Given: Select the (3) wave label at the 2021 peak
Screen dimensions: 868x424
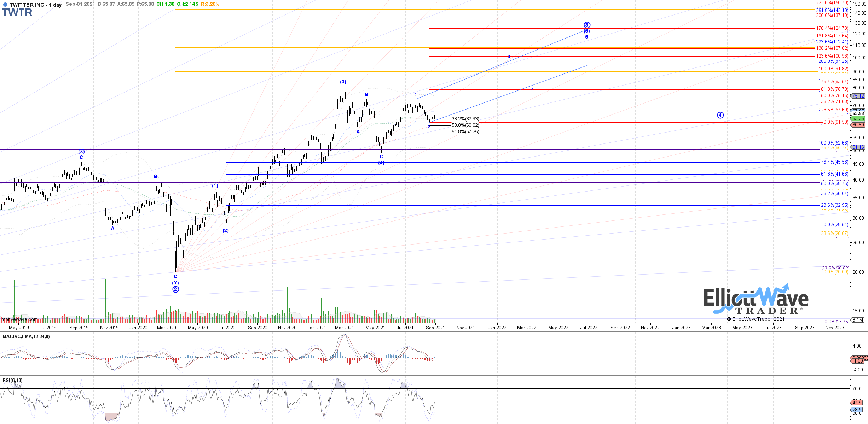Looking at the screenshot, I should tap(343, 82).
